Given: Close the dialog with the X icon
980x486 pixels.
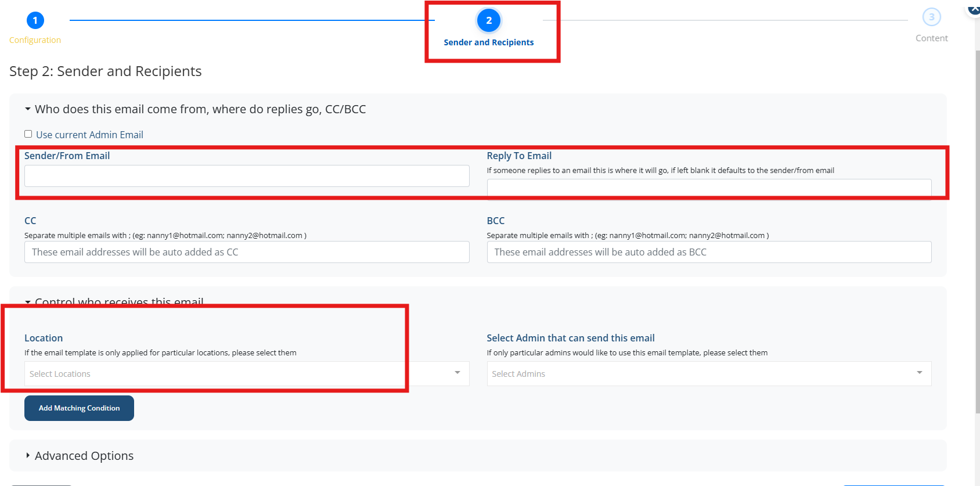Looking at the screenshot, I should tap(974, 9).
